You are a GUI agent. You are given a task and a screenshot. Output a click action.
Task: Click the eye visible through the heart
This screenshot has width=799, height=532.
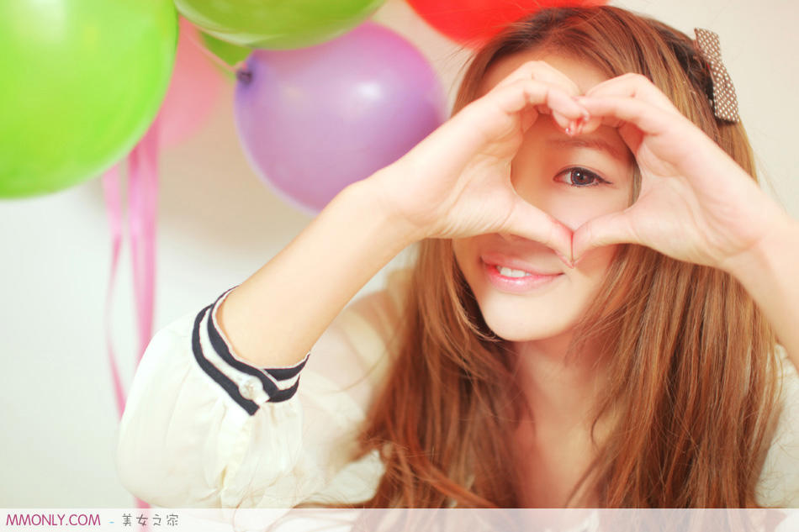[x=582, y=176]
